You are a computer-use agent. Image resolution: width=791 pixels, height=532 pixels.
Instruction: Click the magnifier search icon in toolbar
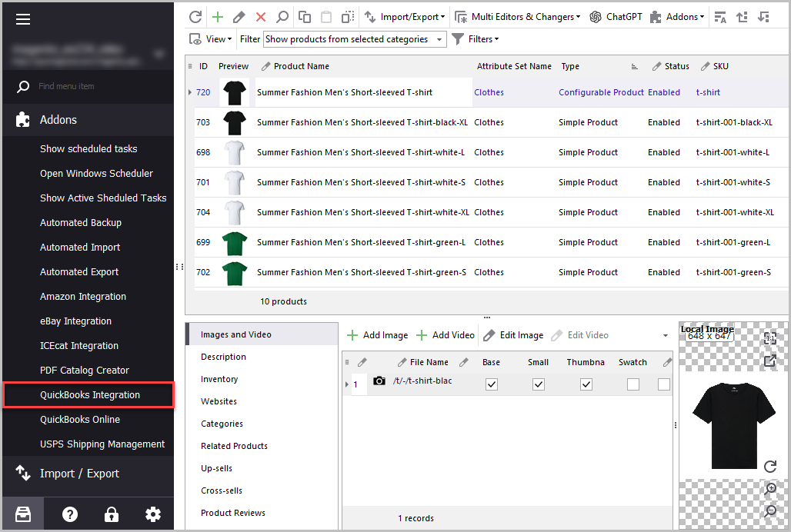click(x=282, y=17)
